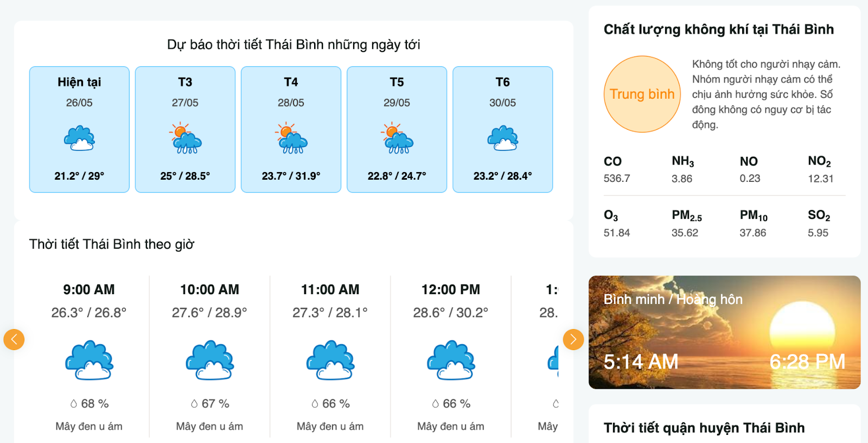Click the rain-sun icon for T5 29/05

click(x=397, y=138)
